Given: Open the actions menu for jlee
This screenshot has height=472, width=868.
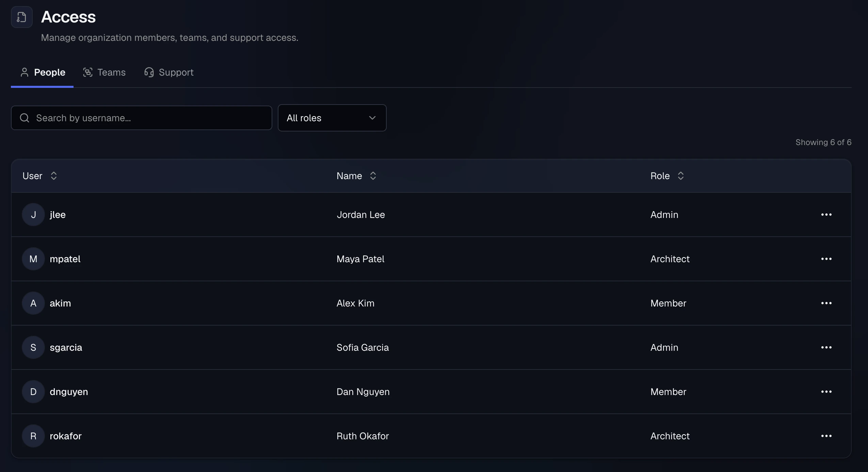Looking at the screenshot, I should [x=826, y=215].
